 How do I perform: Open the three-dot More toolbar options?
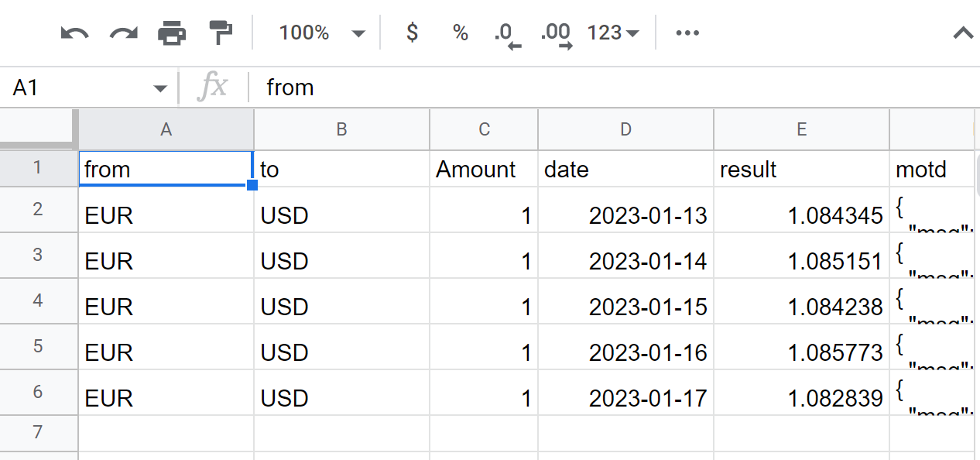click(x=687, y=33)
